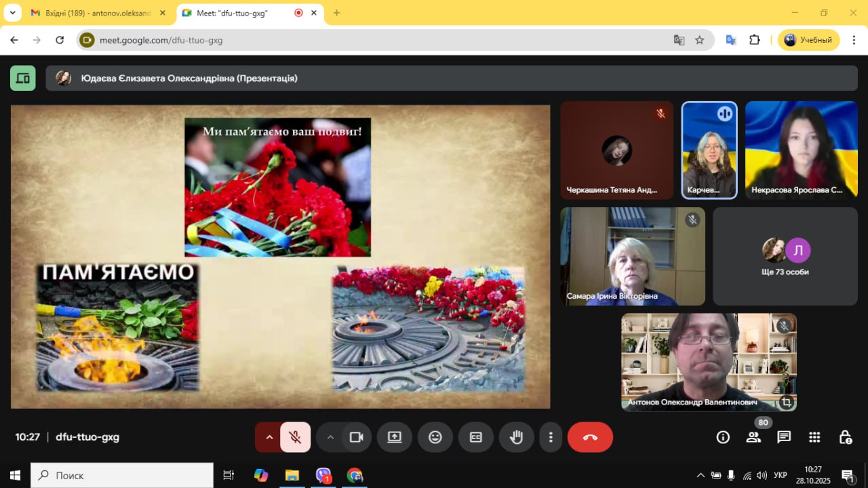868x488 pixels.
Task: Open host controls lock icon
Action: pyautogui.click(x=845, y=437)
